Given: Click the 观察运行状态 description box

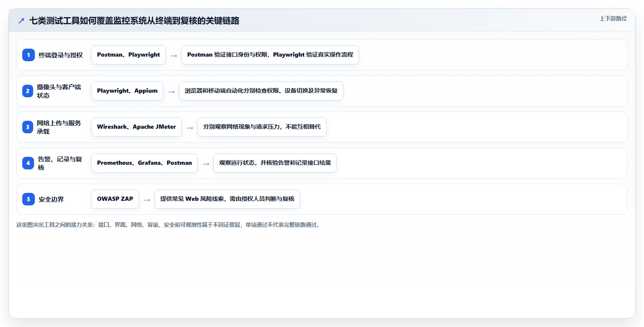Looking at the screenshot, I should [275, 163].
